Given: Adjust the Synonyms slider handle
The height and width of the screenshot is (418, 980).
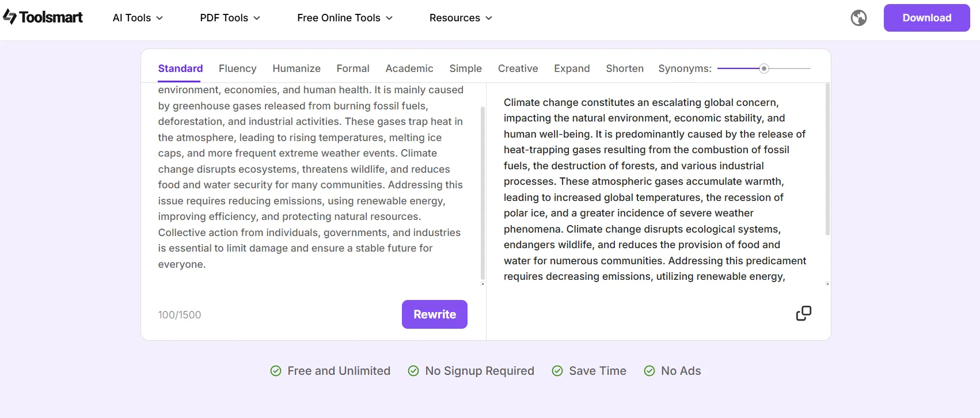Looking at the screenshot, I should [x=764, y=69].
